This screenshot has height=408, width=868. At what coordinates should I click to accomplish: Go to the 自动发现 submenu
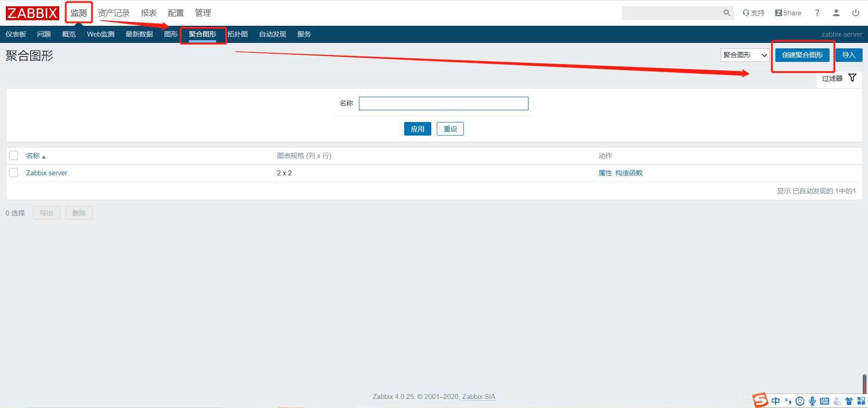click(x=273, y=34)
